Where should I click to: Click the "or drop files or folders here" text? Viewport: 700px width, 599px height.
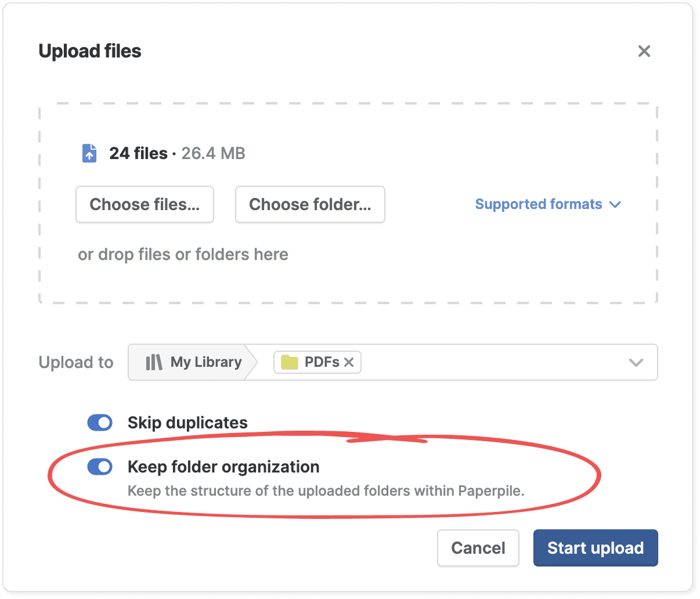point(183,254)
